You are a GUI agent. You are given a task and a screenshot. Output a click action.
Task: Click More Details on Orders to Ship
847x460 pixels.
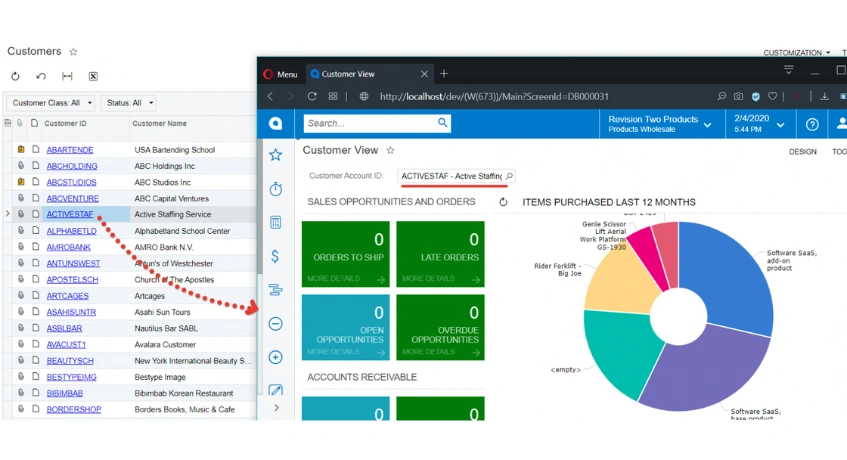(x=345, y=279)
